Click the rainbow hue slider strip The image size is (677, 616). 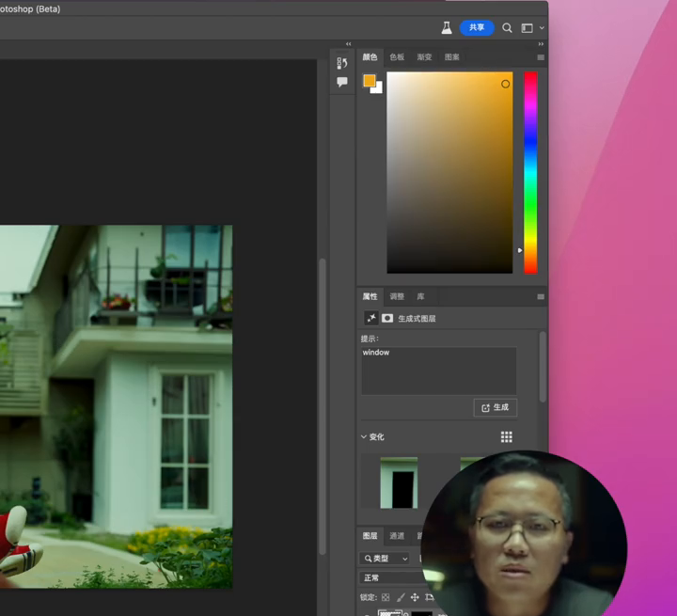point(530,172)
